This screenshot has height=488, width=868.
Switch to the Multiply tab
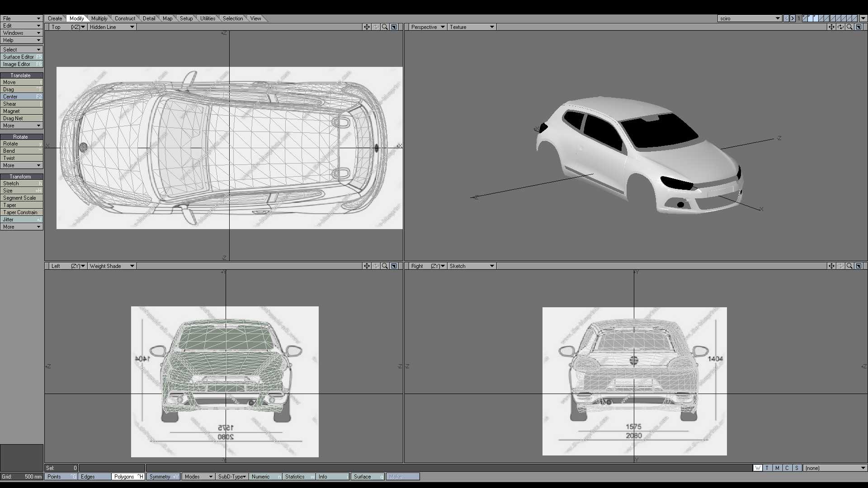tap(99, 19)
